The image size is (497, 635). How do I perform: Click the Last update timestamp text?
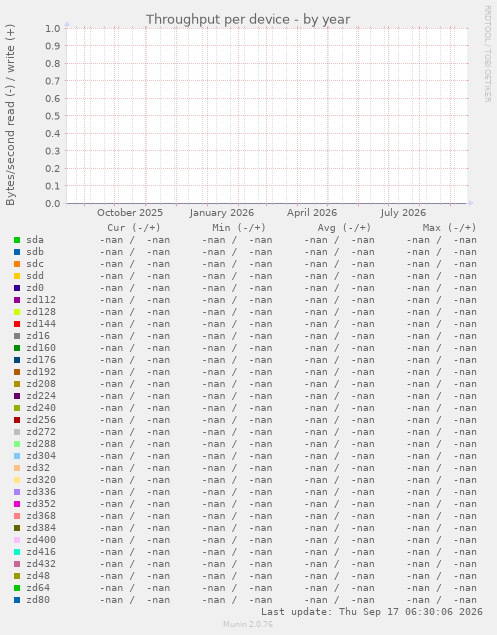[371, 612]
